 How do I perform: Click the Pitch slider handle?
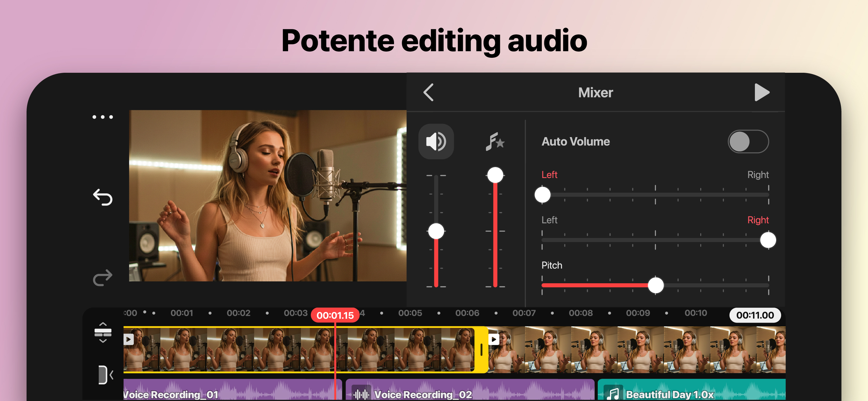(x=656, y=285)
